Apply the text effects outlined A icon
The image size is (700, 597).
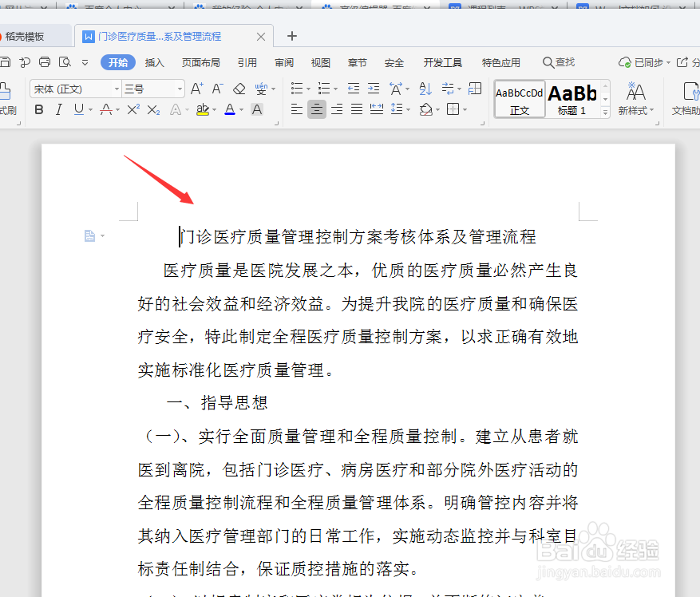point(176,109)
